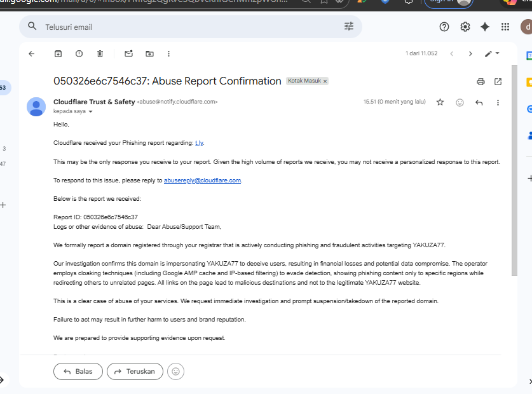Open Google Tasks in side panel
The width and height of the screenshot is (532, 394).
pyautogui.click(x=529, y=109)
